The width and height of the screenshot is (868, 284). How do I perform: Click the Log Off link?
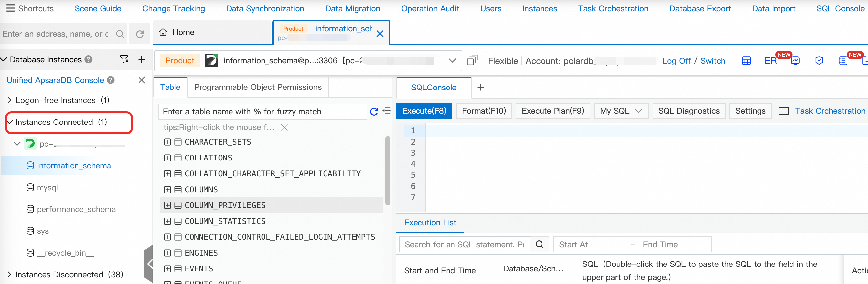coord(676,61)
